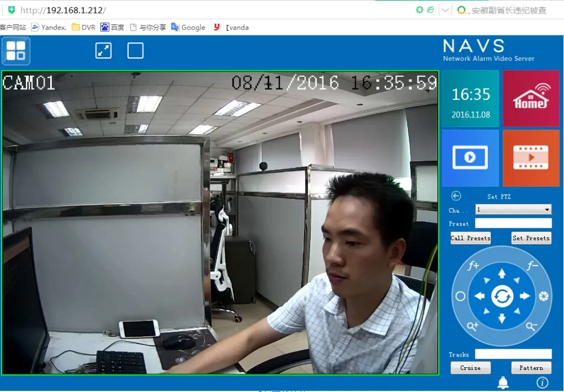Click the Call Presets button
Screen dimensions: 564x392
[x=470, y=238]
